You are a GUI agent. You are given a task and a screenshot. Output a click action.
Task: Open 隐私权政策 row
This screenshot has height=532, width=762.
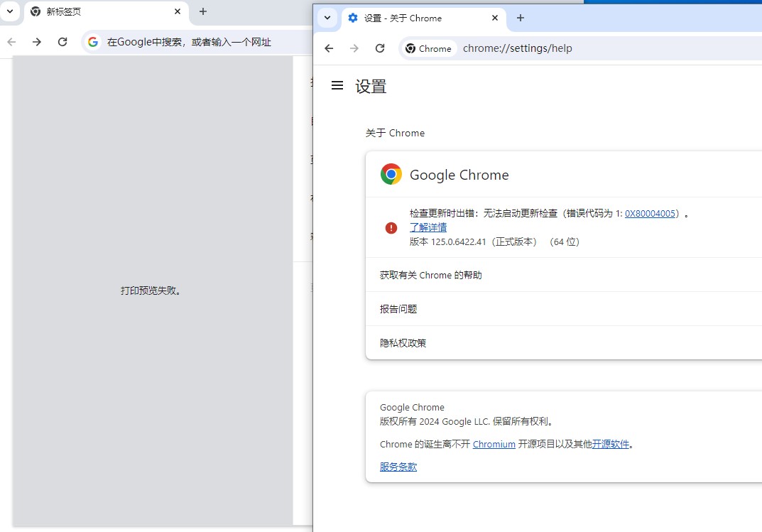(564, 343)
